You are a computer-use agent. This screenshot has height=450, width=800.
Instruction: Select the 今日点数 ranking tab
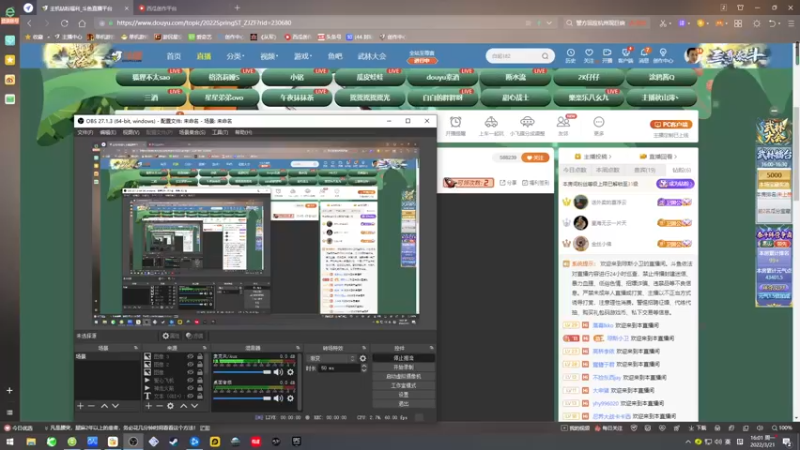(574, 170)
